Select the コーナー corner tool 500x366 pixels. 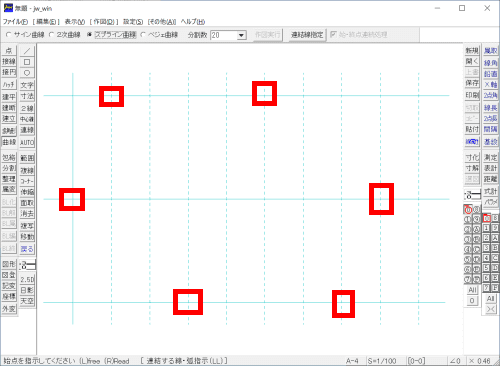pyautogui.click(x=27, y=181)
